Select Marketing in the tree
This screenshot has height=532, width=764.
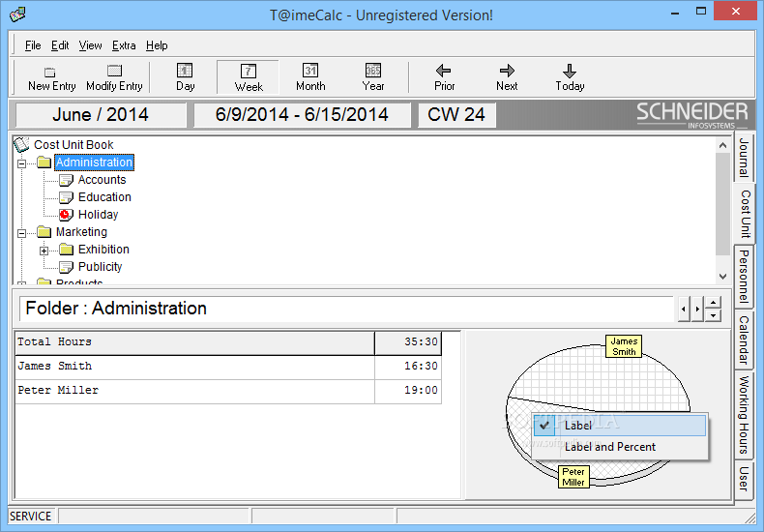[x=81, y=232]
